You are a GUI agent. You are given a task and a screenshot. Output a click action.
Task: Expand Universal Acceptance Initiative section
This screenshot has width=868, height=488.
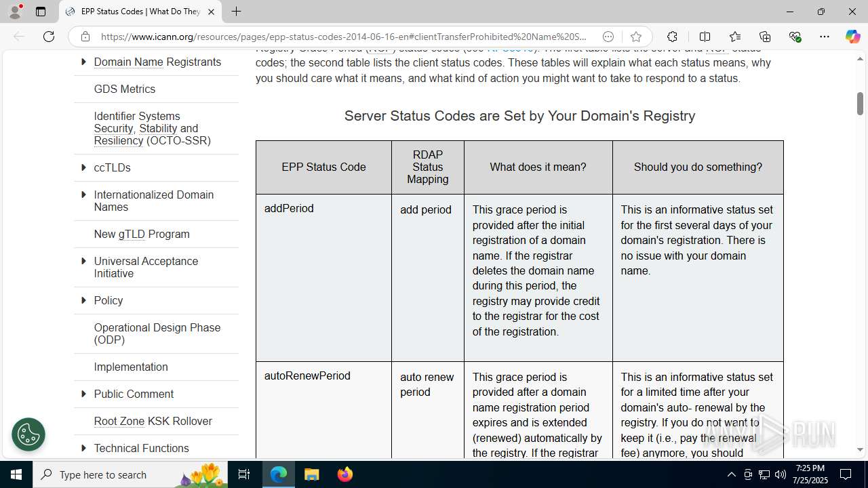[x=83, y=261]
